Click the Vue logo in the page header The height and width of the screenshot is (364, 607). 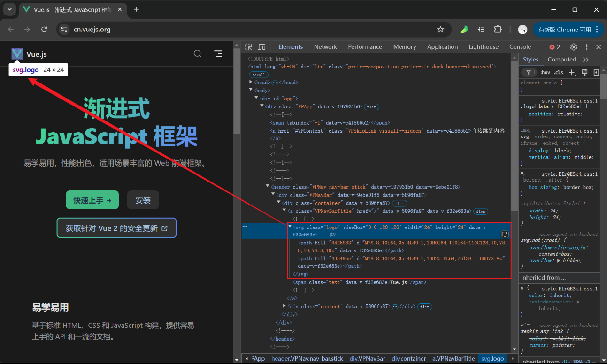[17, 54]
